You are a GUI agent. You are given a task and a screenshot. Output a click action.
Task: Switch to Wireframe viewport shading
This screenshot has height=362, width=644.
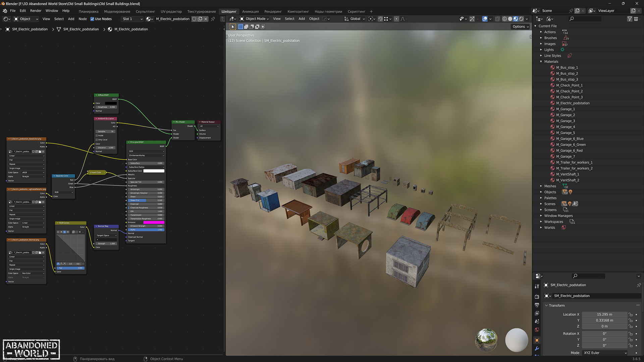pos(504,19)
